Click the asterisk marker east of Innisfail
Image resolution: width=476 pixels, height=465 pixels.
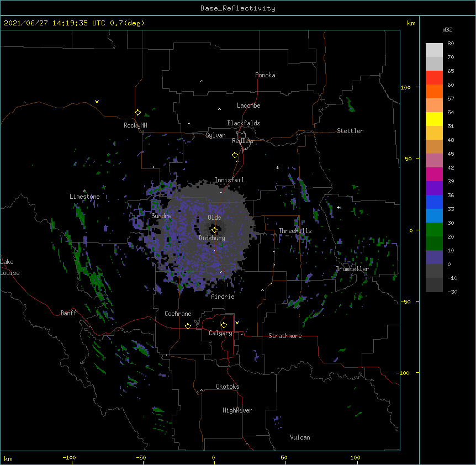click(x=277, y=167)
